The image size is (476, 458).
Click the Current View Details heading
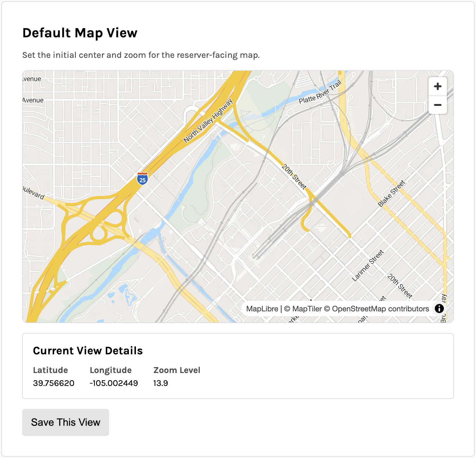point(88,351)
